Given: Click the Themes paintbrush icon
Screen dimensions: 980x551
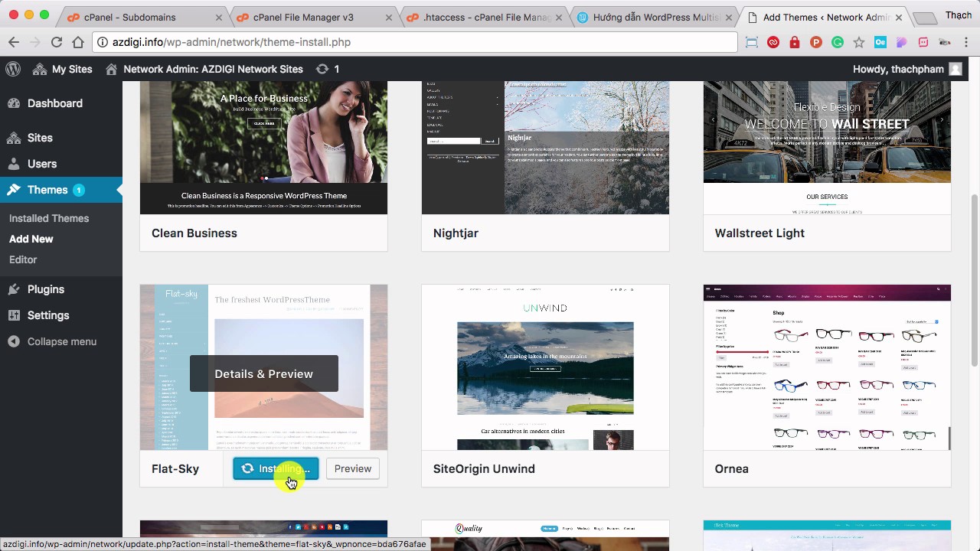Looking at the screenshot, I should (14, 190).
